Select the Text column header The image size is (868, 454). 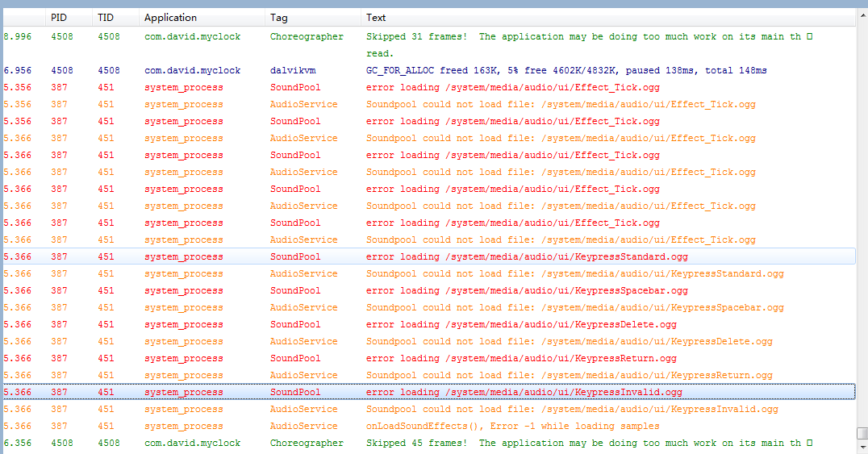pyautogui.click(x=376, y=17)
